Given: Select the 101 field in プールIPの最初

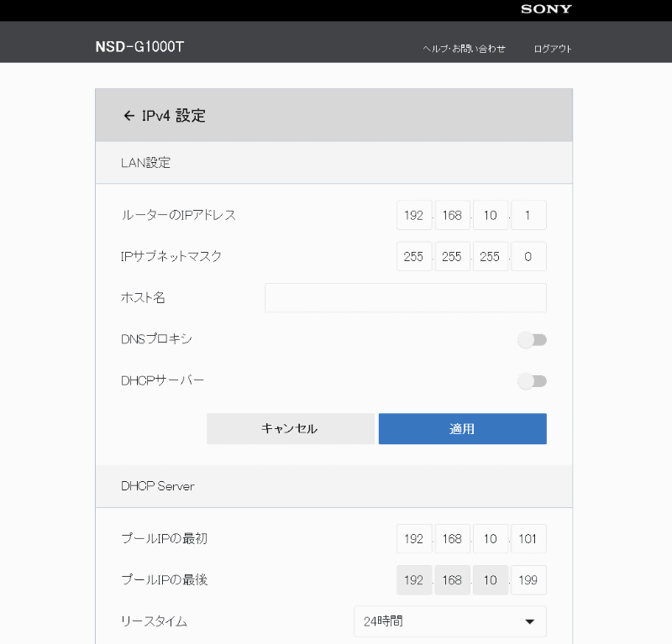Looking at the screenshot, I should coord(528,538).
